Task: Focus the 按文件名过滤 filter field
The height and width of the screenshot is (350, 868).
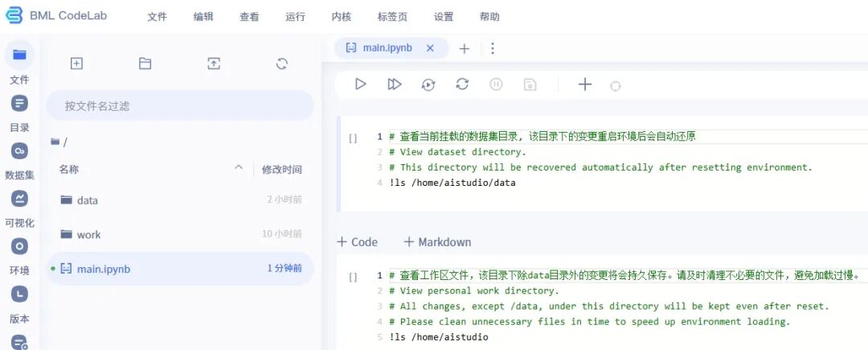Action: [180, 105]
